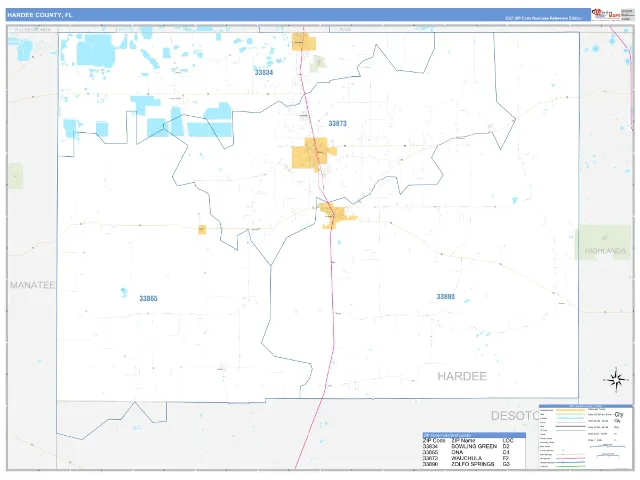The width and height of the screenshot is (640, 480).
Task: Select the 33834 ZIP label on the map
Action: [x=264, y=72]
